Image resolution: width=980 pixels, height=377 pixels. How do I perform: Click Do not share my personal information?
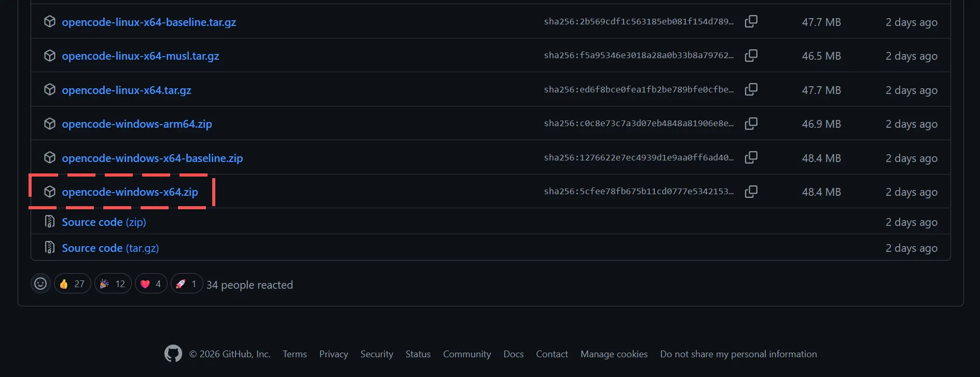(739, 354)
